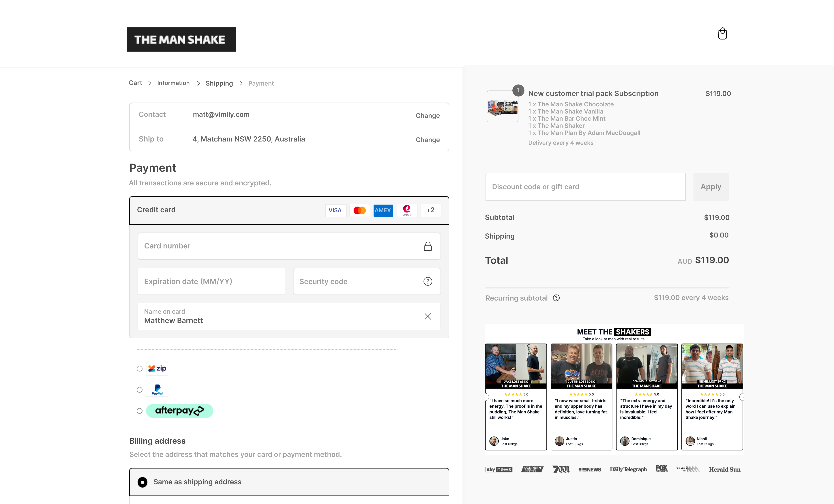Select the Afterpay radio button
The width and height of the screenshot is (834, 504).
(139, 411)
